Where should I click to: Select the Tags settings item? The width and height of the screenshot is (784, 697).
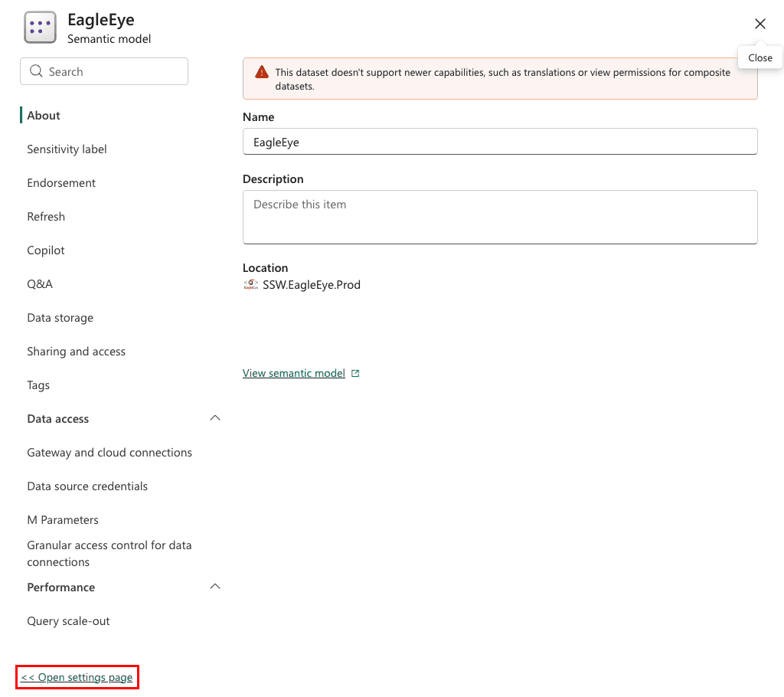coord(38,385)
